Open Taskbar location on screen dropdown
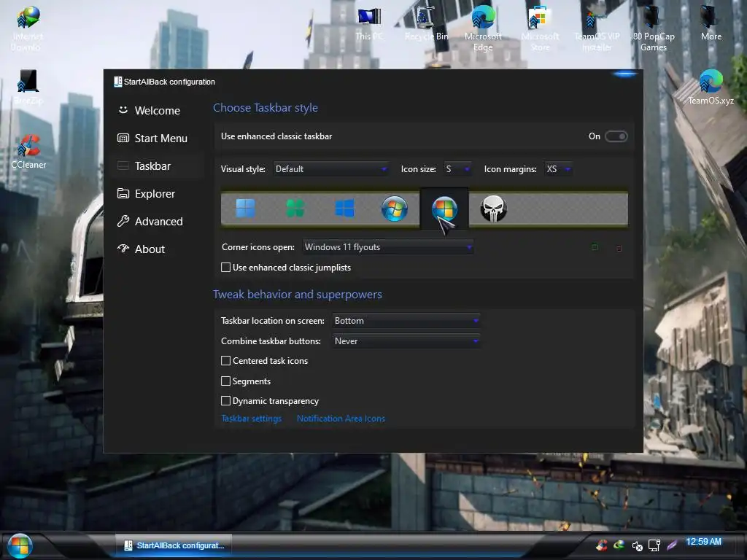Viewport: 747px width, 560px height. (x=406, y=321)
